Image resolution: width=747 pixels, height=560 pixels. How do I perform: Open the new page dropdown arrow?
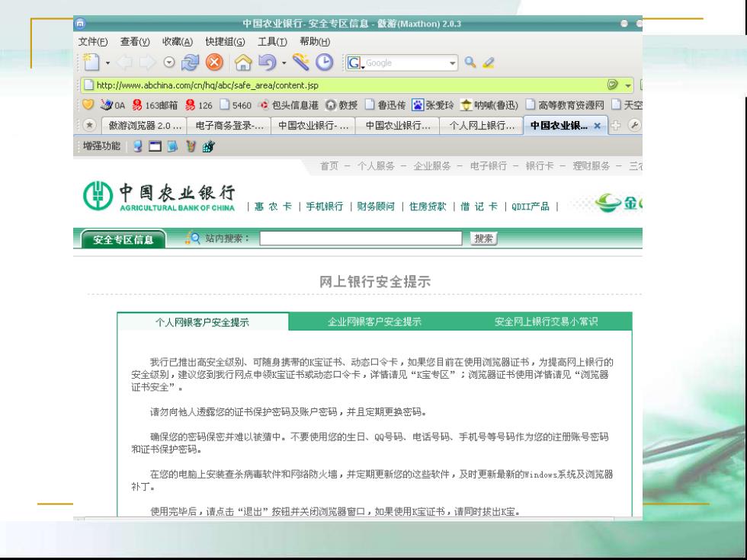point(107,62)
